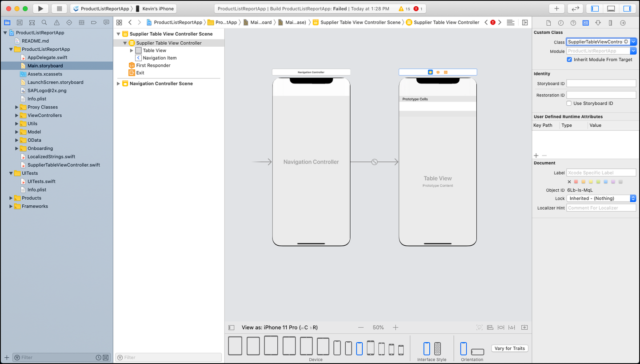Open the Lock dropdown Inherited - (Nothing)
This screenshot has height=364, width=640.
[601, 199]
